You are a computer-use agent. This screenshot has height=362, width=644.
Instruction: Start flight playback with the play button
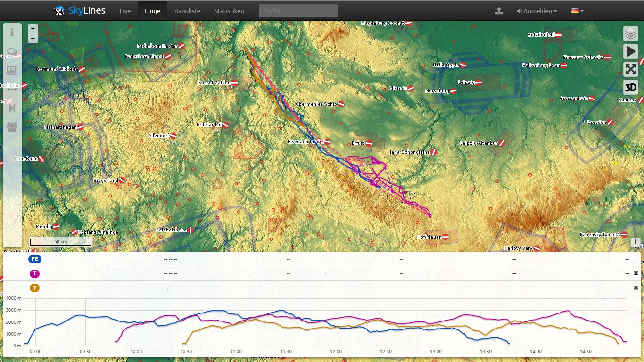coord(631,51)
